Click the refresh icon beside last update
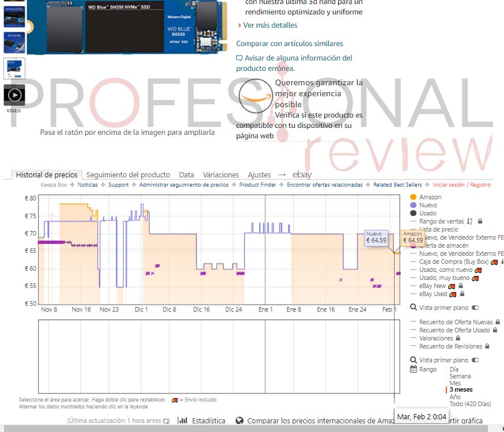504x432 pixels. (166, 421)
